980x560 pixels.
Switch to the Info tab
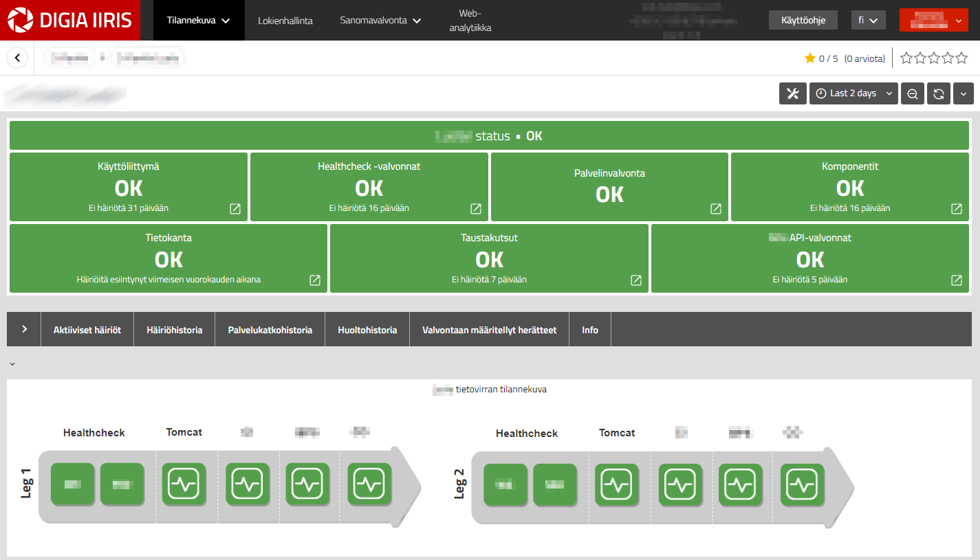point(590,330)
